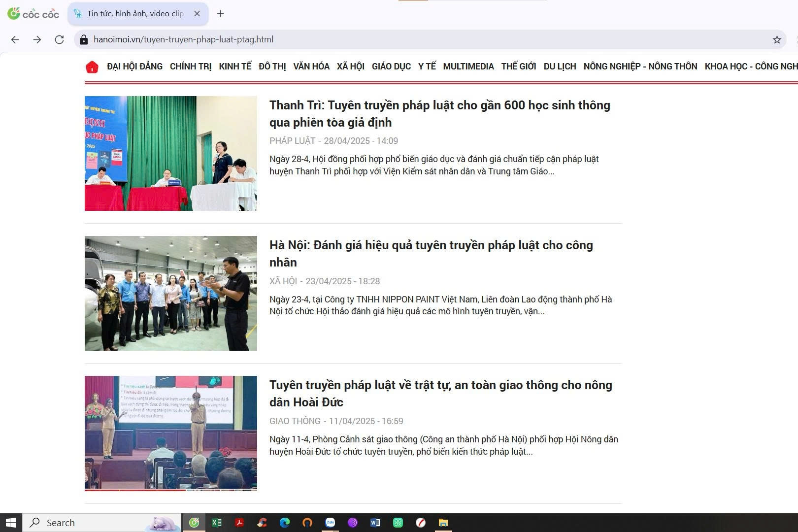Click the site security lock icon
This screenshot has height=532, width=798.
(x=84, y=39)
